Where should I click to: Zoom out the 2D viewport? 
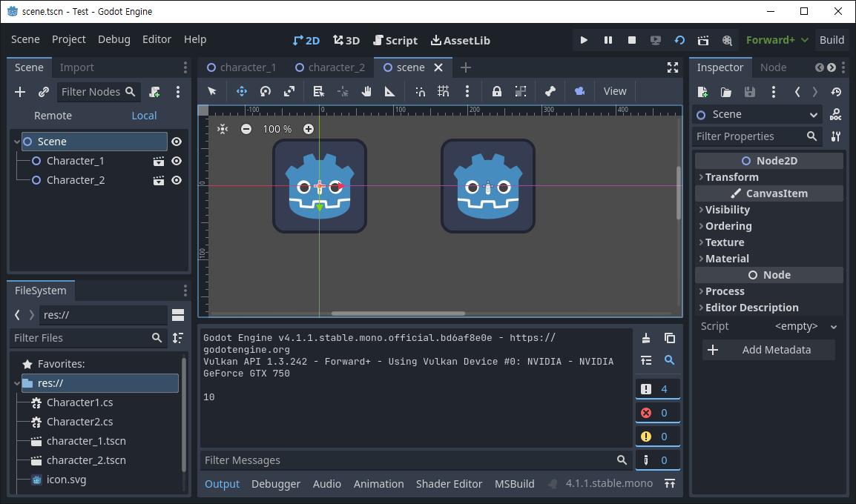point(246,129)
